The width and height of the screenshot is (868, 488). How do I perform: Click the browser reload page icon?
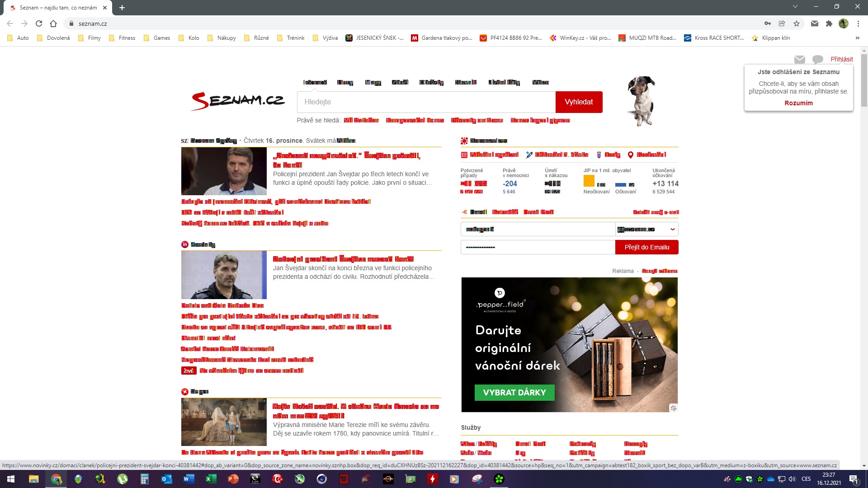click(x=39, y=23)
